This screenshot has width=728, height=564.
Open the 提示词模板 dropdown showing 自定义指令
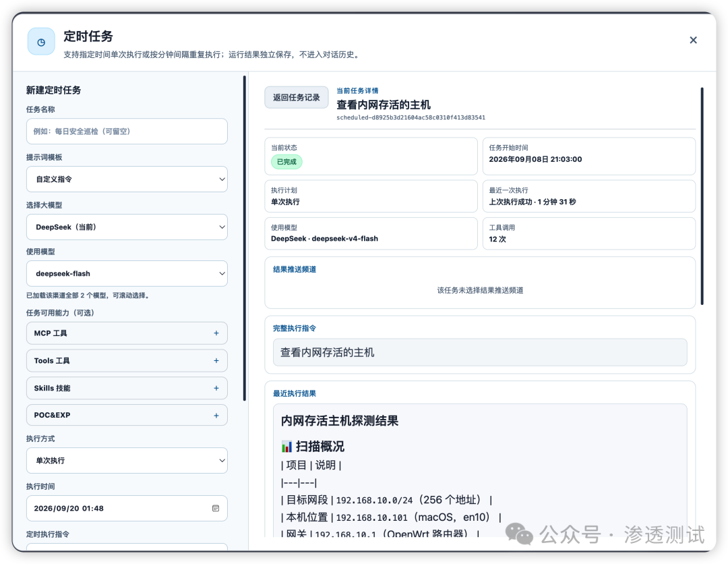tap(127, 179)
